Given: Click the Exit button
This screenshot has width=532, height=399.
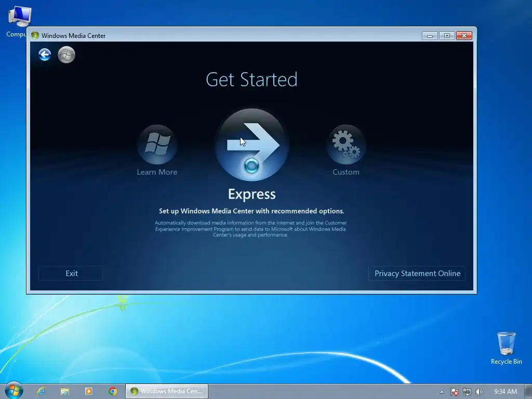Looking at the screenshot, I should (x=71, y=273).
